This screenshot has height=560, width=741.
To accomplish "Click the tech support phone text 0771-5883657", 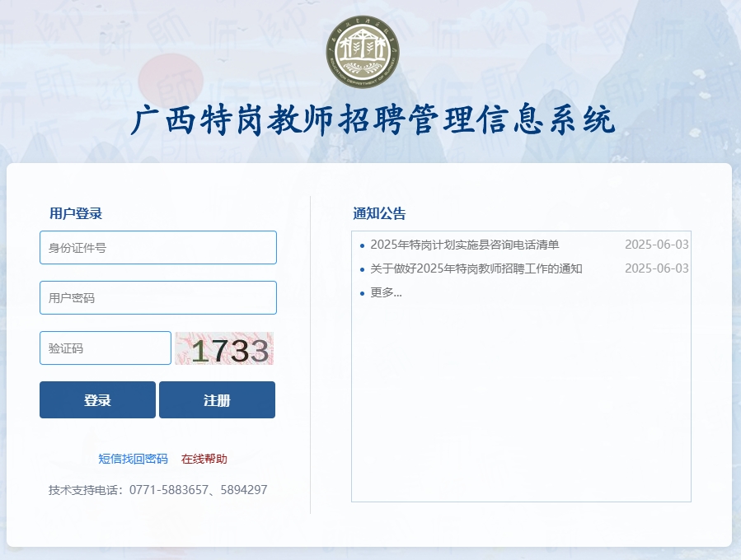I will click(x=169, y=490).
